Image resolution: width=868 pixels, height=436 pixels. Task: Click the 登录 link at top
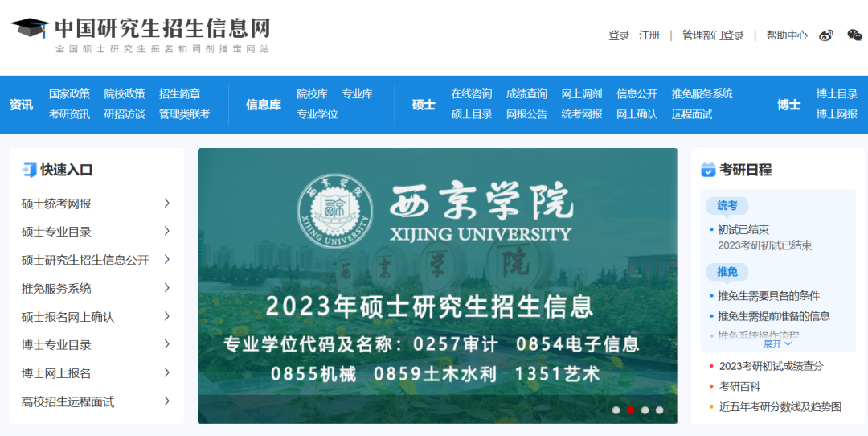(x=618, y=35)
